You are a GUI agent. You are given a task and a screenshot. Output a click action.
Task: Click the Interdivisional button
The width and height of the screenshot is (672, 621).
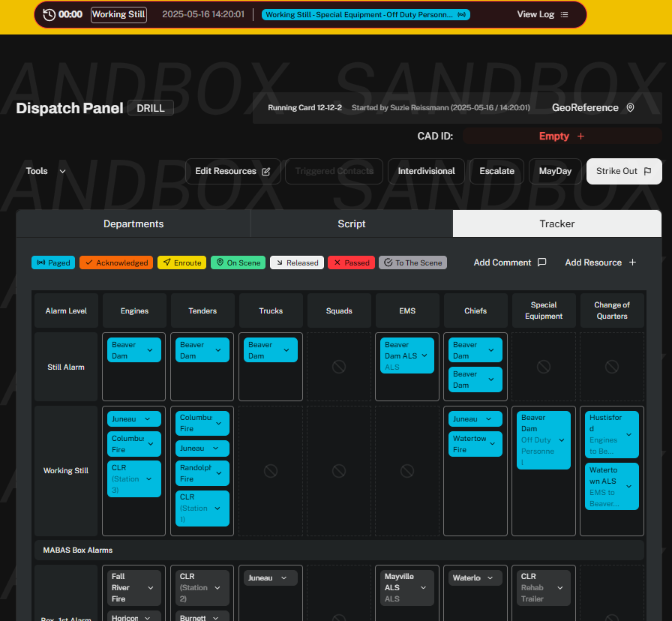click(426, 172)
